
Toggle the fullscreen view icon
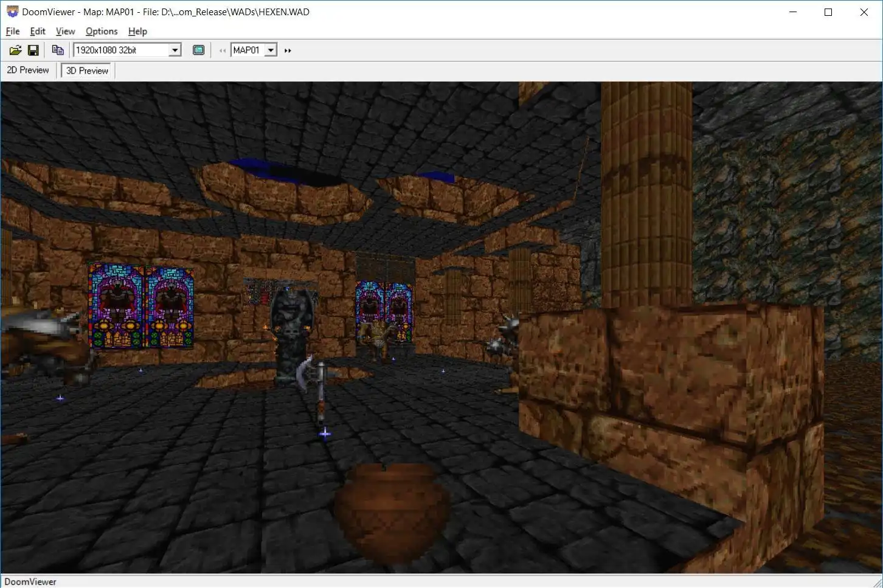coord(198,50)
